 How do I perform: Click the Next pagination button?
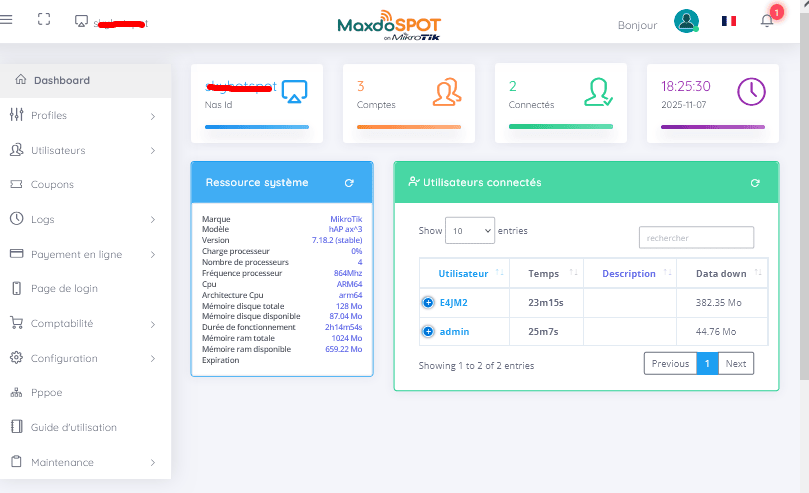(x=735, y=364)
